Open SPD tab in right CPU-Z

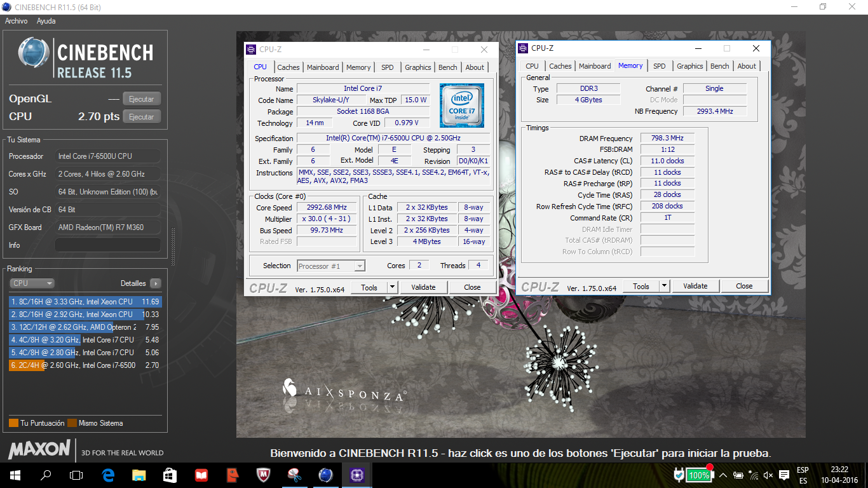(660, 66)
